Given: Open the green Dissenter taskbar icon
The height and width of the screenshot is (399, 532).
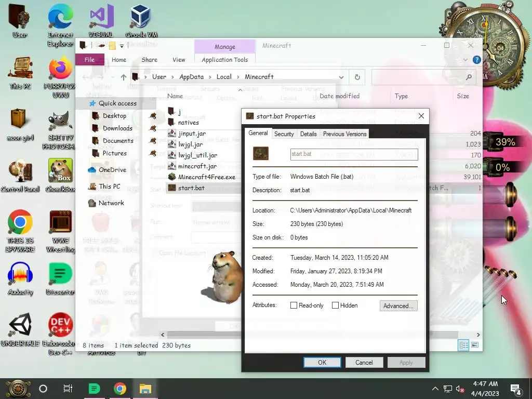Looking at the screenshot, I should click(94, 389).
